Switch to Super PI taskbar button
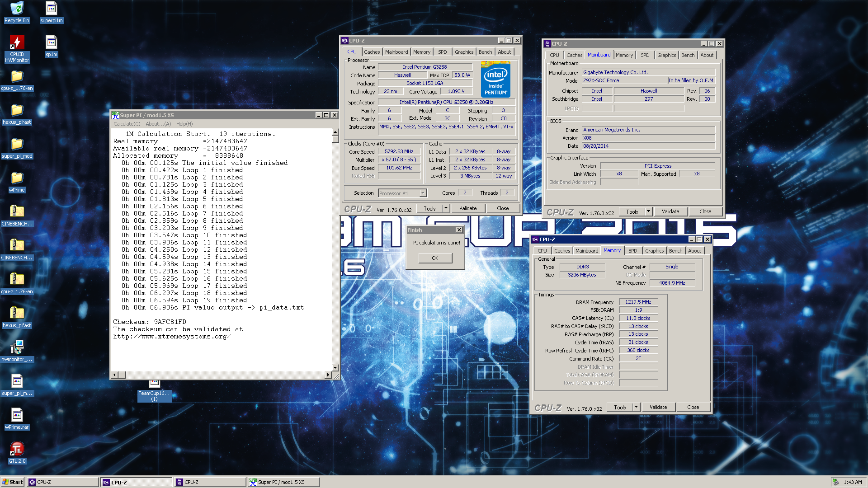This screenshot has height=488, width=868. point(284,482)
